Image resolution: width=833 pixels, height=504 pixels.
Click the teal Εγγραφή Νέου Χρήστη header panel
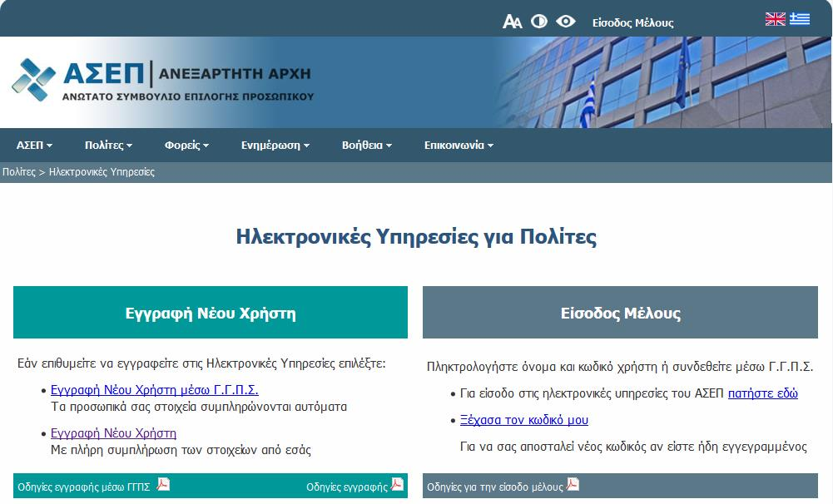[x=211, y=312]
